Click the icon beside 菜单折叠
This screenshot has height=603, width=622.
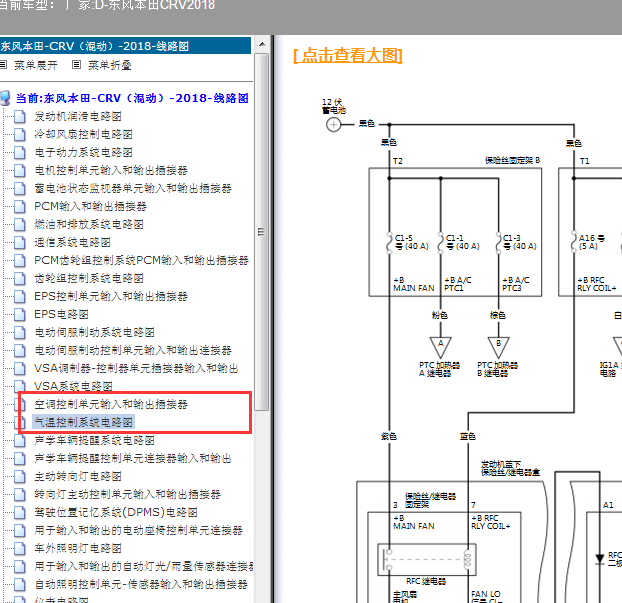tap(77, 65)
